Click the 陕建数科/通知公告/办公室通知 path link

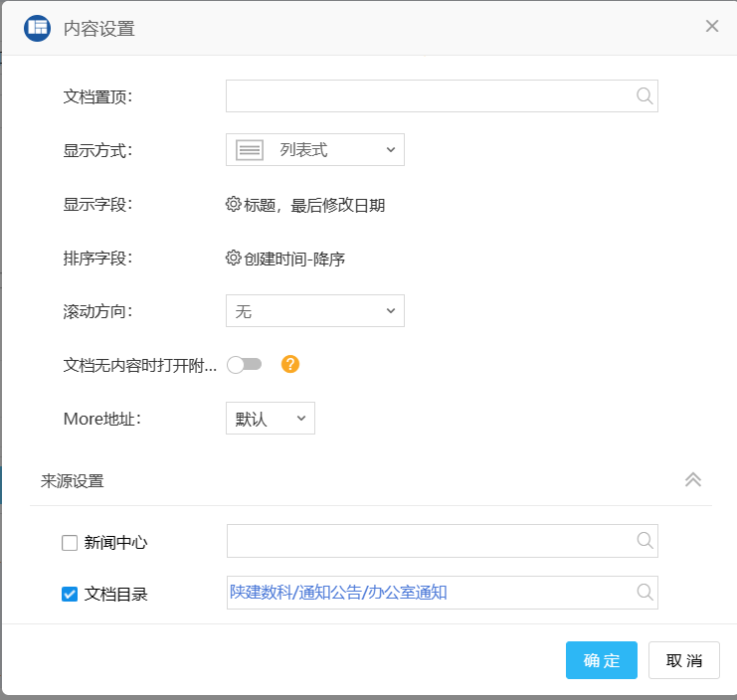coord(338,593)
